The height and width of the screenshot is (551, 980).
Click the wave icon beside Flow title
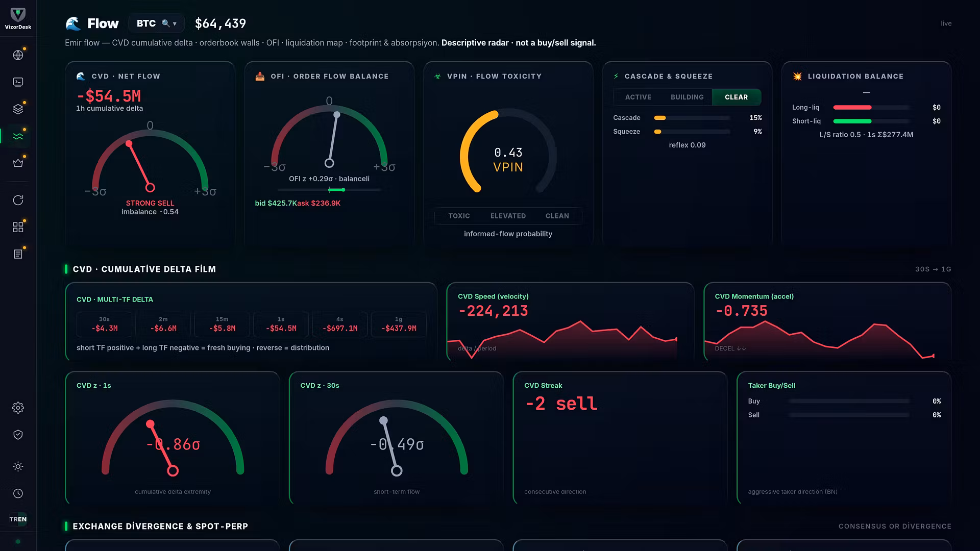[x=73, y=23]
